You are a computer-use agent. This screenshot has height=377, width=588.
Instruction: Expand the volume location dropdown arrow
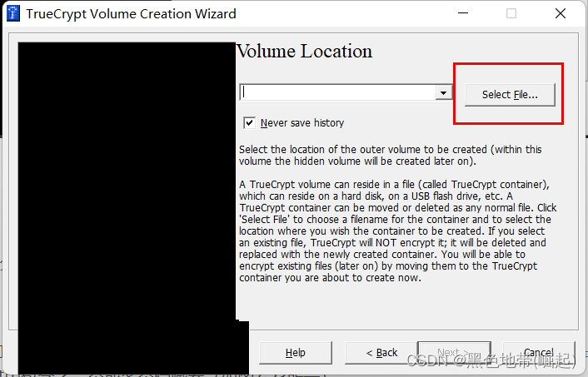coord(444,92)
